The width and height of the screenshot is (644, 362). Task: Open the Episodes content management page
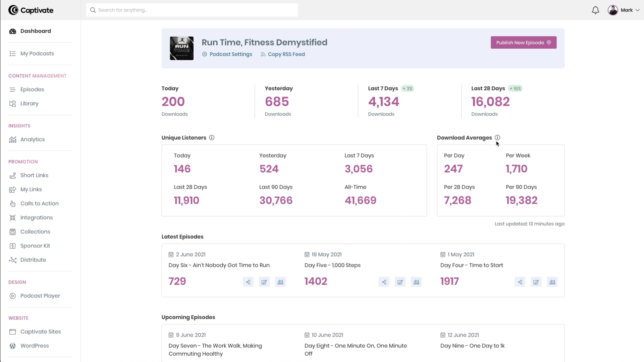click(32, 89)
